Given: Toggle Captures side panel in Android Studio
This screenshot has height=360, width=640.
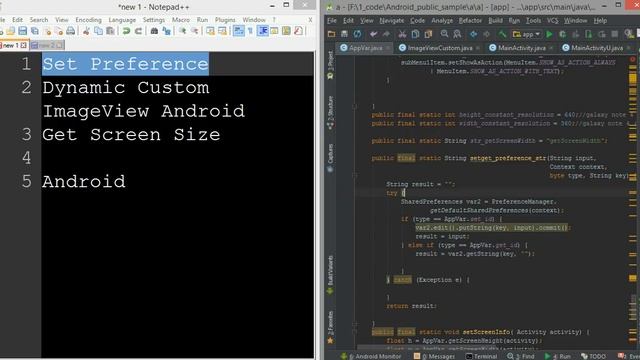Looking at the screenshot, I should (330, 158).
